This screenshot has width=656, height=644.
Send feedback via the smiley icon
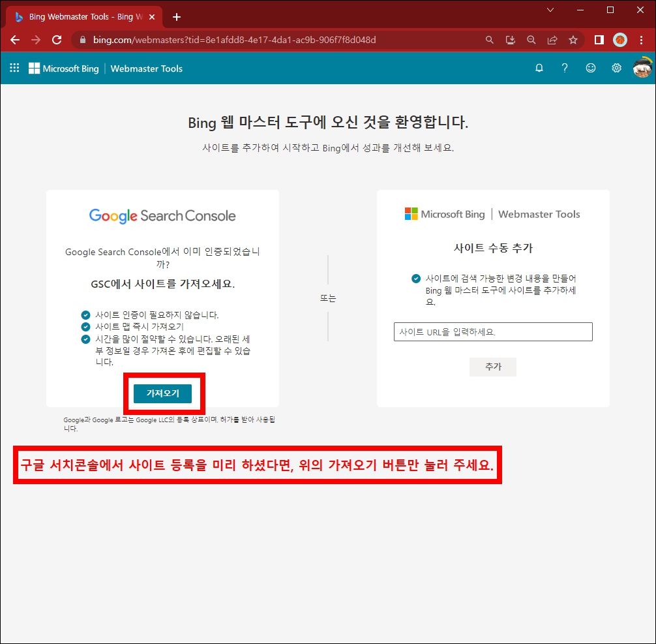(x=591, y=68)
